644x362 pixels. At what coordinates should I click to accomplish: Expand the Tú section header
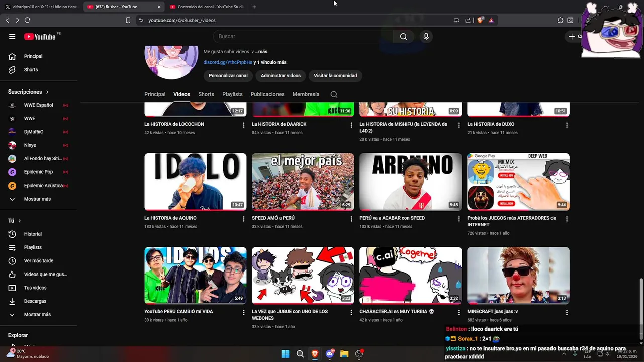[15, 221]
